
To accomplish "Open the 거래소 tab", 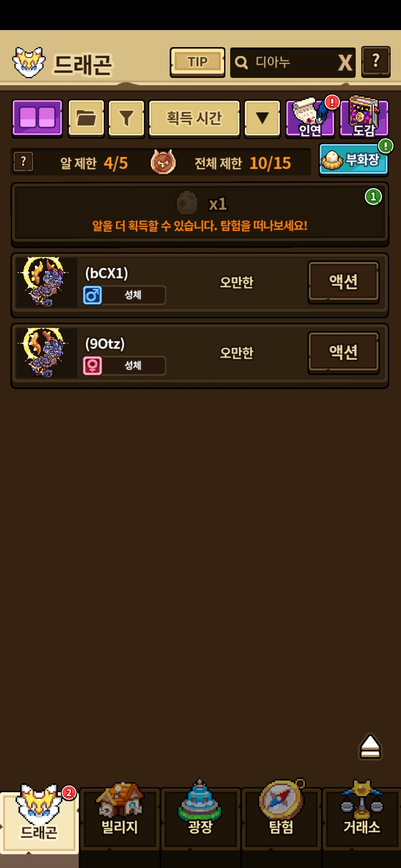I will pyautogui.click(x=362, y=813).
